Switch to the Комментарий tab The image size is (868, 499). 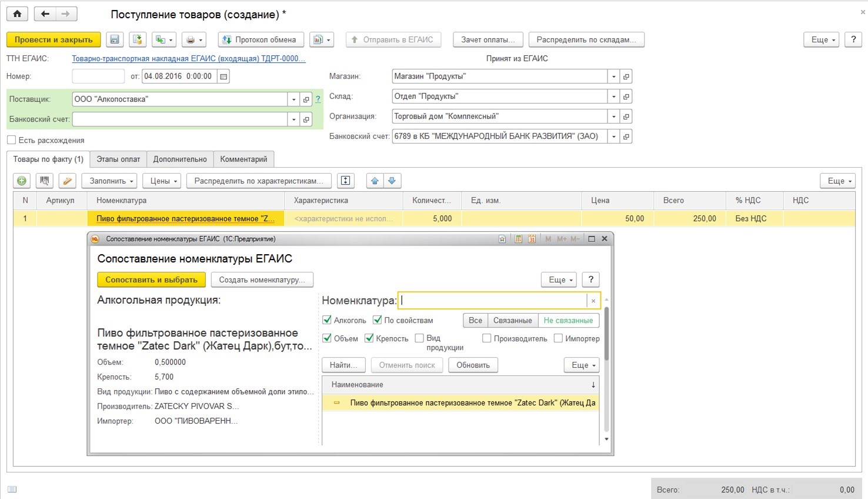coord(243,159)
